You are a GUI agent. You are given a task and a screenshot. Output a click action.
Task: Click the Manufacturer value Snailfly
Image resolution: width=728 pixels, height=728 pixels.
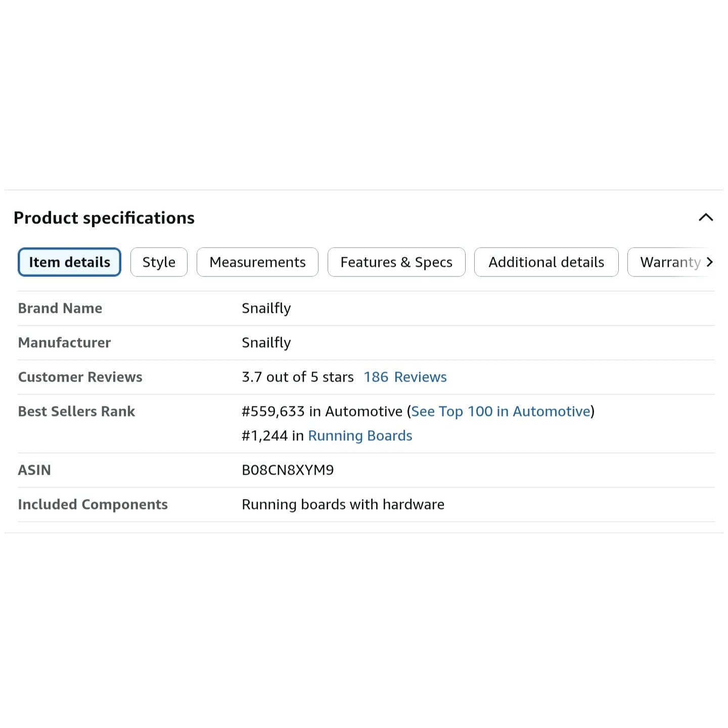click(x=266, y=343)
